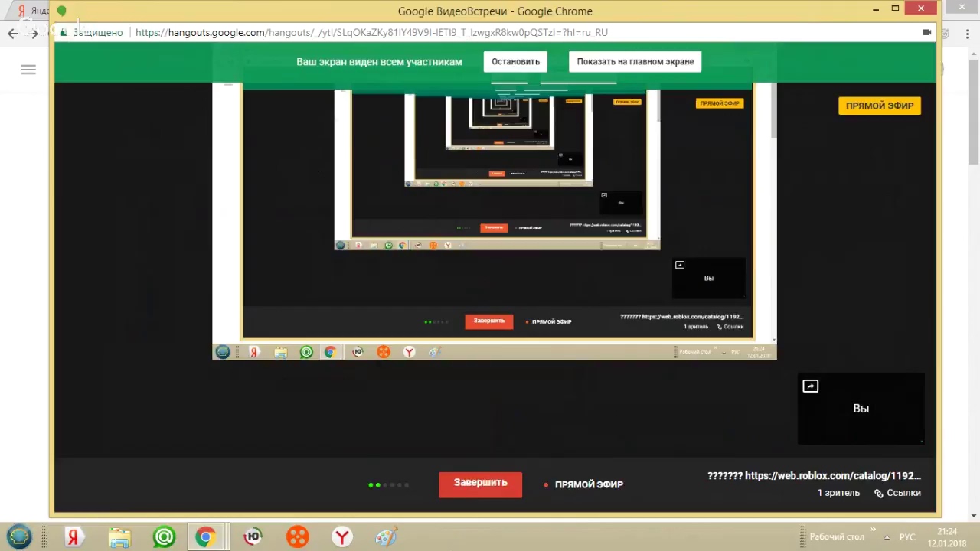Stop sharing with the Остановить button
Image resolution: width=980 pixels, height=551 pixels.
515,61
